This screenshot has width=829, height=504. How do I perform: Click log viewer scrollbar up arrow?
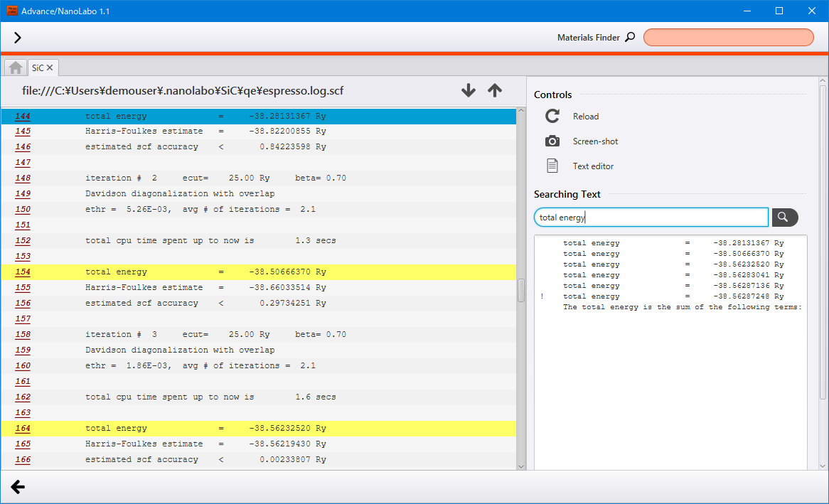pyautogui.click(x=521, y=111)
